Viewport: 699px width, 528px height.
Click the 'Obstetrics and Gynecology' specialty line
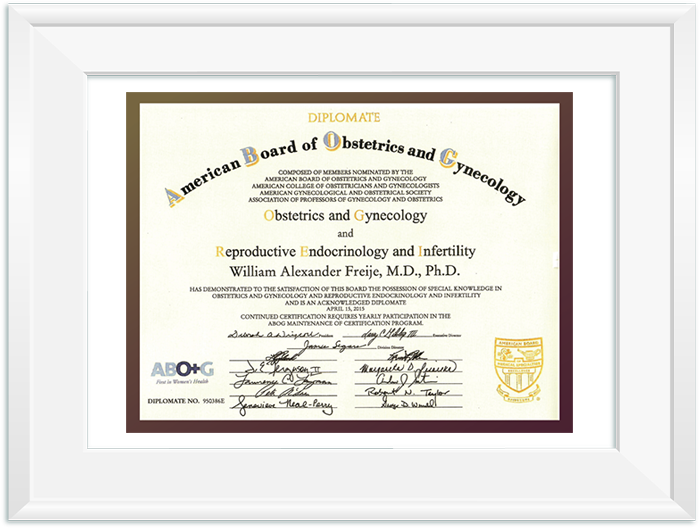(345, 215)
